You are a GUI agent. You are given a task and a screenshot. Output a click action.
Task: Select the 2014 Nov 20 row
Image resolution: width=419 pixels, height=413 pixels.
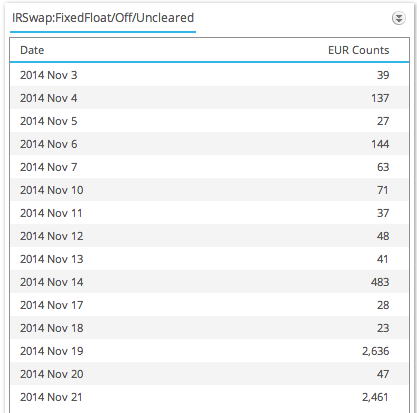coord(209,374)
